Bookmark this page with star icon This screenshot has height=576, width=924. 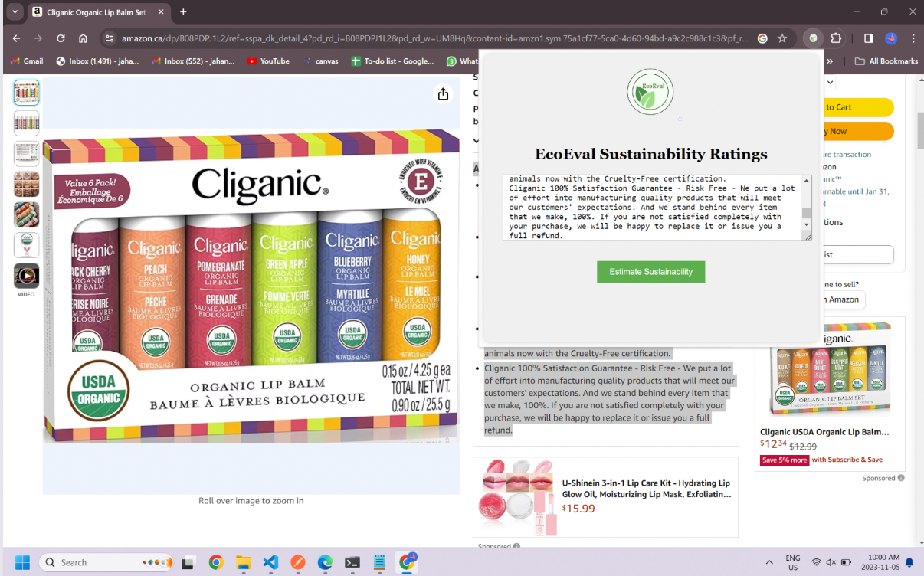(782, 38)
